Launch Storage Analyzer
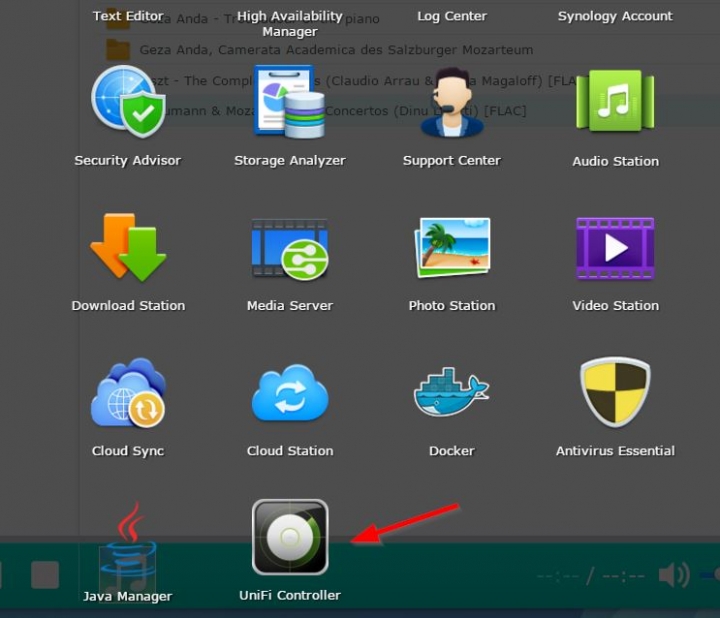This screenshot has height=618, width=720. pos(290,102)
